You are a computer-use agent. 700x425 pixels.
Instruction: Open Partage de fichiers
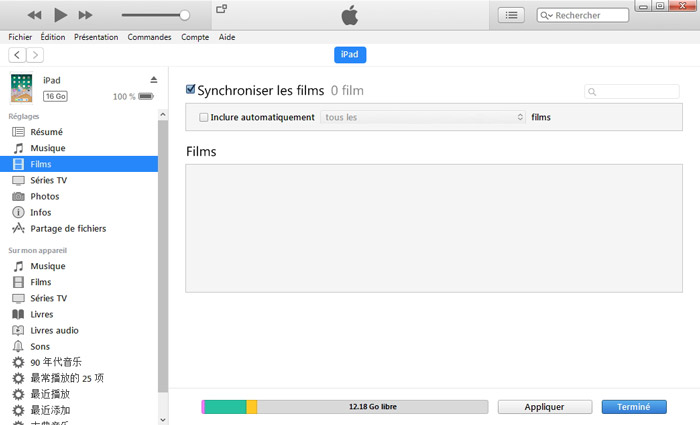(79, 228)
